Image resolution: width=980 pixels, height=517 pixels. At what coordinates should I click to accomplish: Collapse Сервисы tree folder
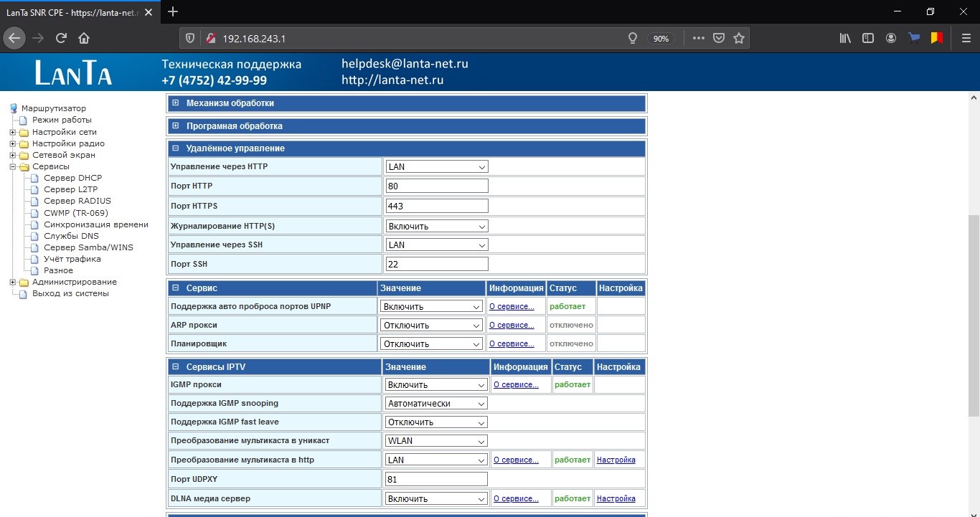tap(12, 166)
